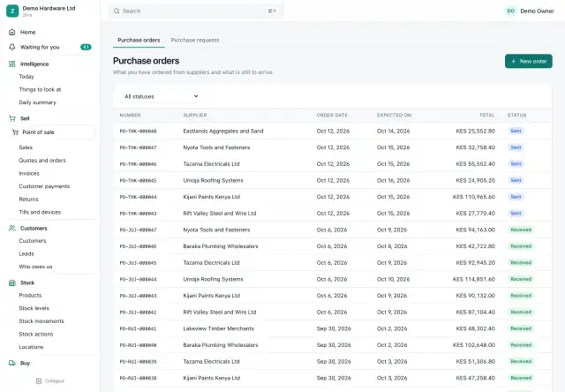Open Invoices in the sidebar
Screen dimensions: 565x392
tap(29, 173)
